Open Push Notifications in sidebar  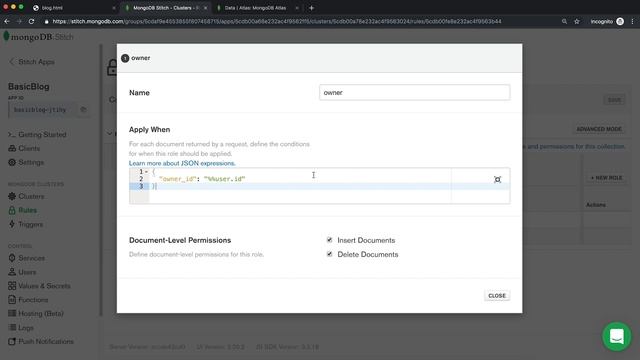click(46, 341)
